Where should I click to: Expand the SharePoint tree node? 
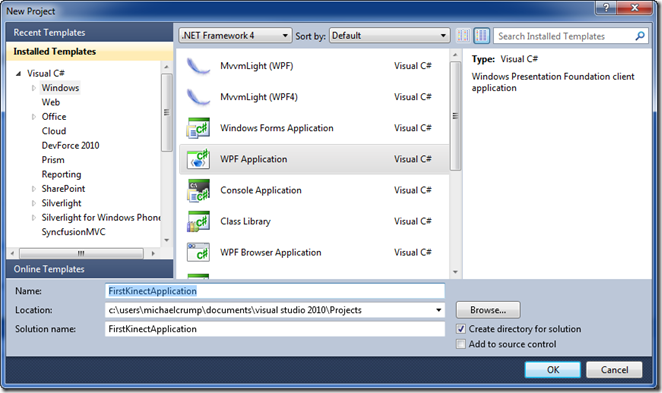(x=33, y=189)
